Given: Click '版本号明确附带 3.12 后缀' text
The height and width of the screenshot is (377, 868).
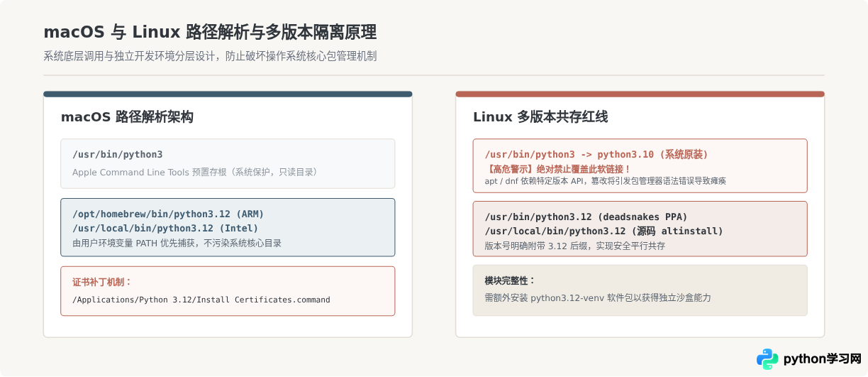Looking at the screenshot, I should (x=575, y=246).
